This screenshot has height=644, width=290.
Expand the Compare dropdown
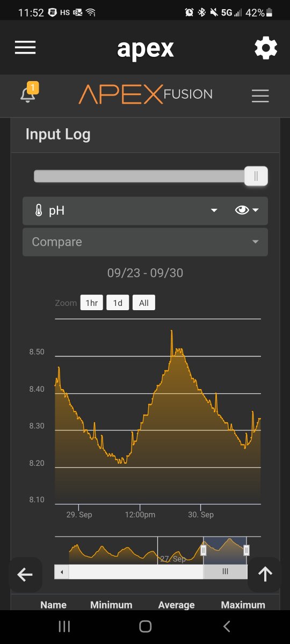[145, 242]
